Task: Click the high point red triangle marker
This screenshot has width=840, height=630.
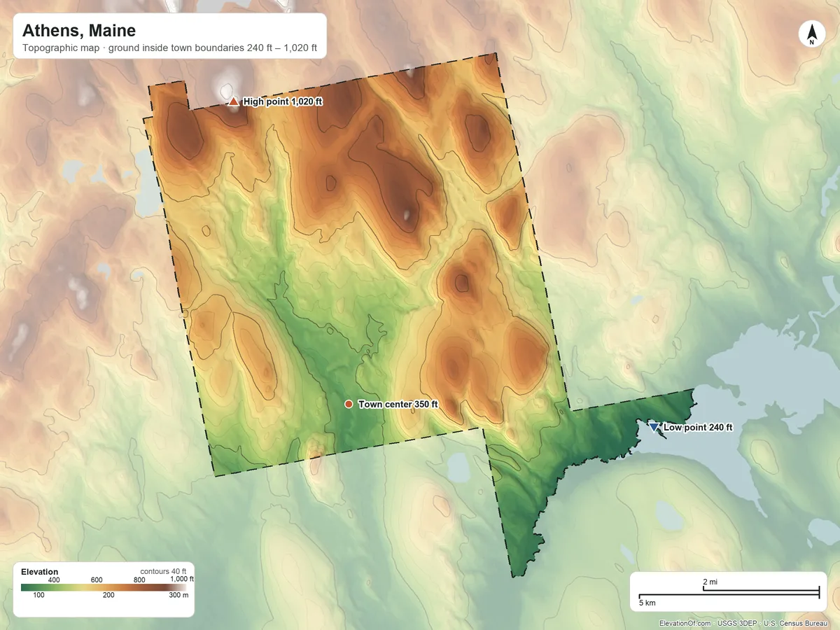Action: coord(234,101)
